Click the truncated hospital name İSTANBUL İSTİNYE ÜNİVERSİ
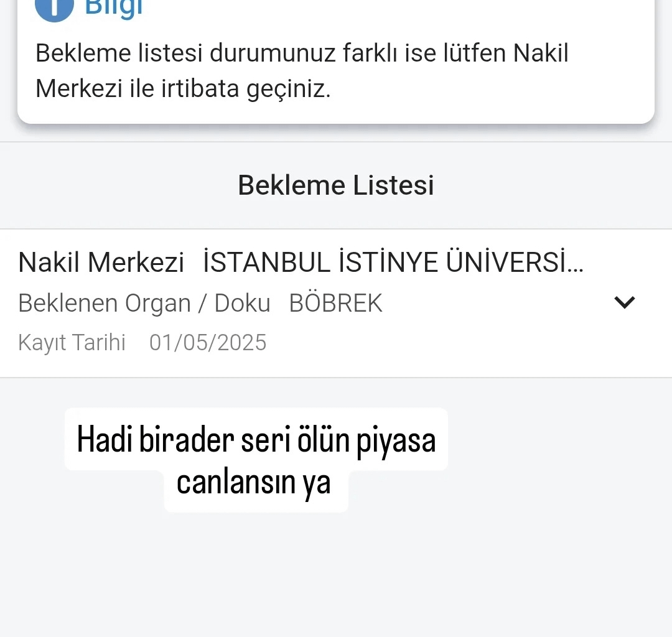This screenshot has width=672, height=637. 393,262
